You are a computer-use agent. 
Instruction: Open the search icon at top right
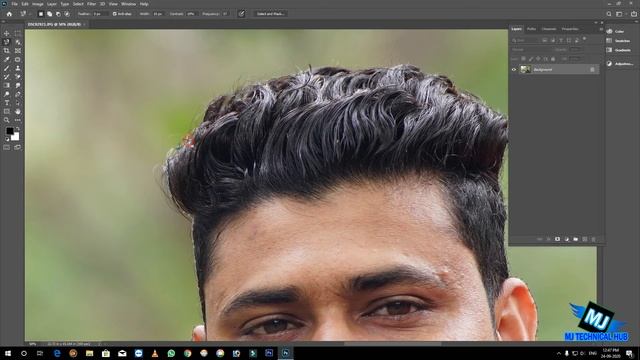[x=609, y=14]
